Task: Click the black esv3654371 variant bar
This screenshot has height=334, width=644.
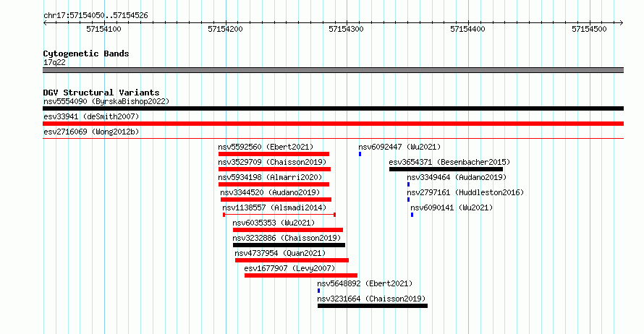Action: click(x=446, y=169)
